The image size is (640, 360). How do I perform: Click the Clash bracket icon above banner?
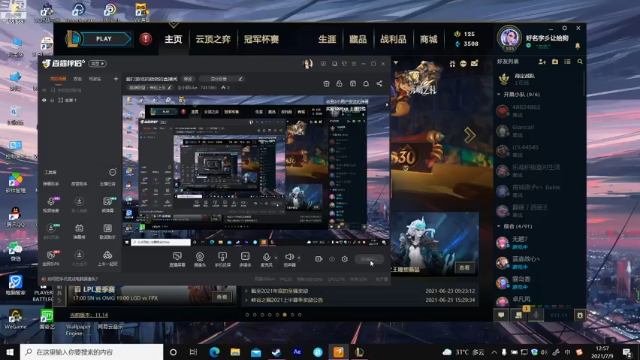click(x=452, y=63)
